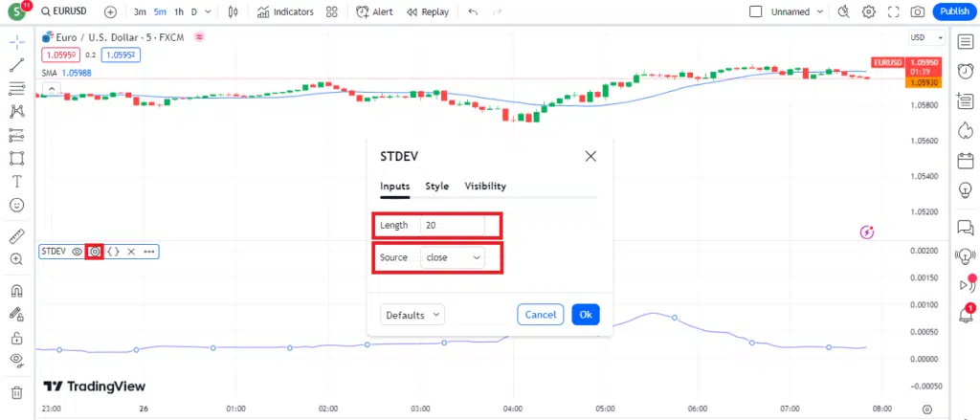Select the geometric shapes tool
This screenshot has height=420, width=980.
[x=17, y=158]
